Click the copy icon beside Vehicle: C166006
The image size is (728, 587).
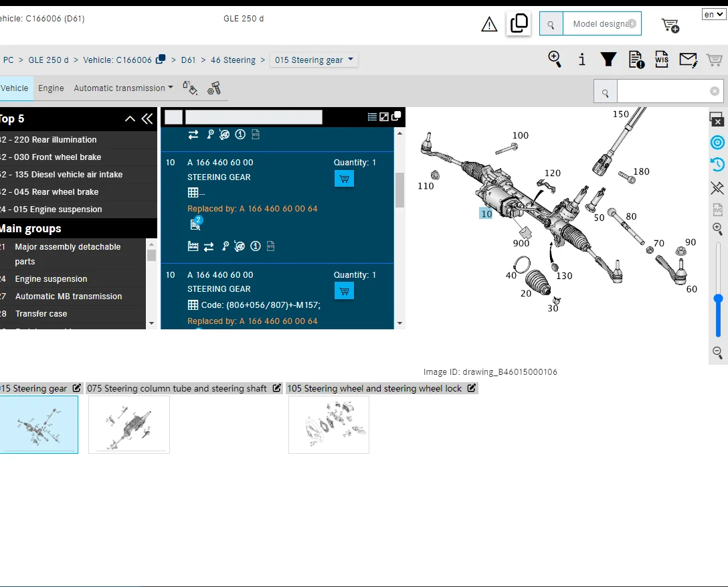[x=161, y=59]
